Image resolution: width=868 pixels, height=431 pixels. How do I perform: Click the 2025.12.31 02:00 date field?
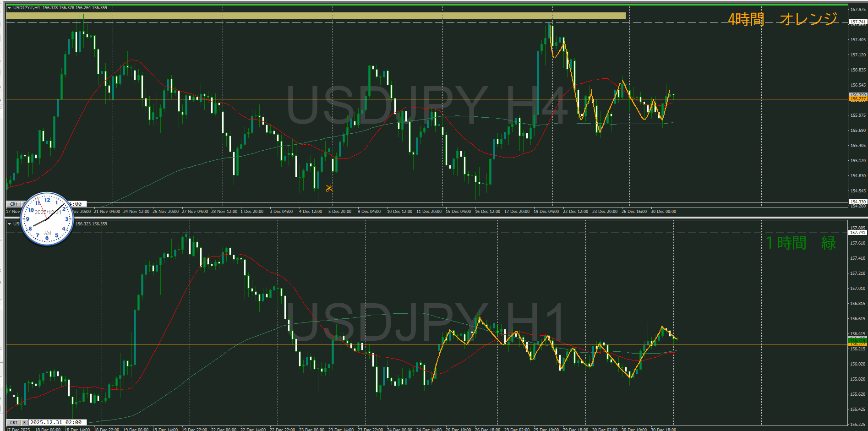point(55,422)
